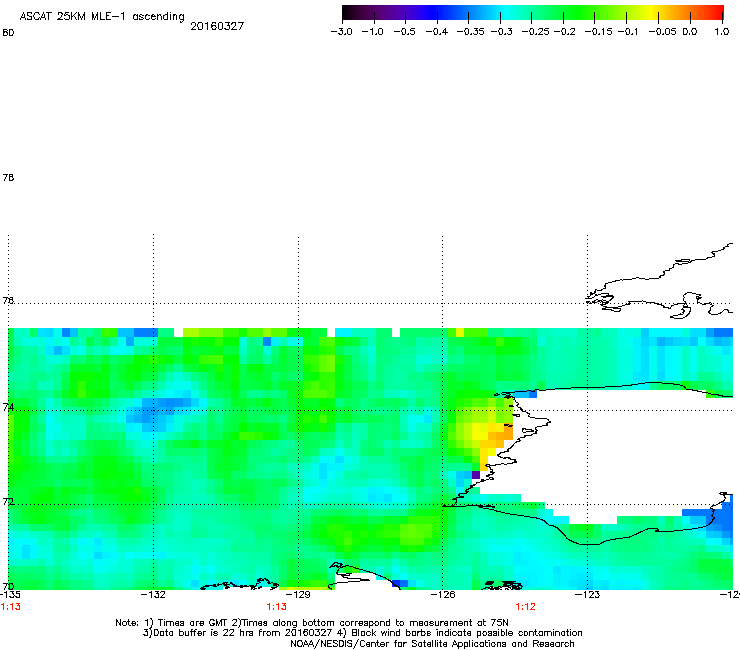Screen dimensions: 740x650
Task: Click the longitude label -132
Action: click(153, 595)
